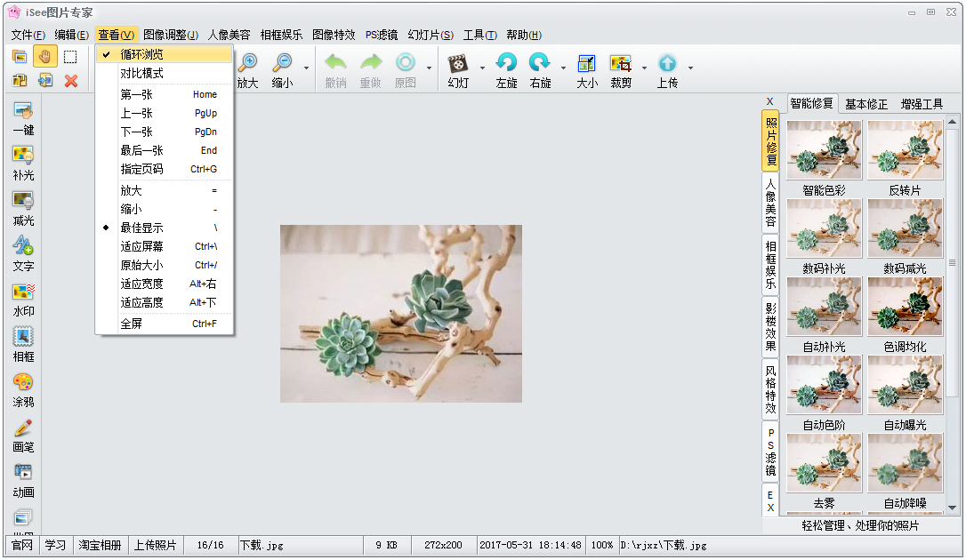Select the hand pan tool icon
The width and height of the screenshot is (966, 560).
click(x=45, y=57)
